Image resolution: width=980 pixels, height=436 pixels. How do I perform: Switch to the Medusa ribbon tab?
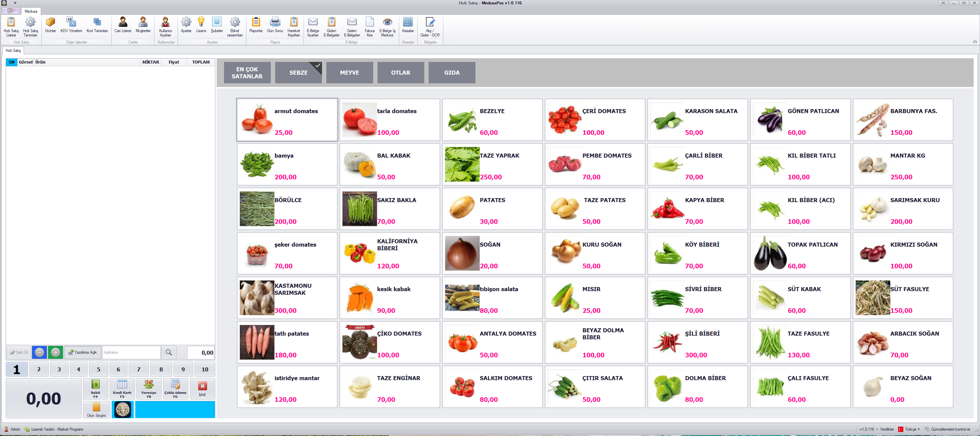[31, 11]
